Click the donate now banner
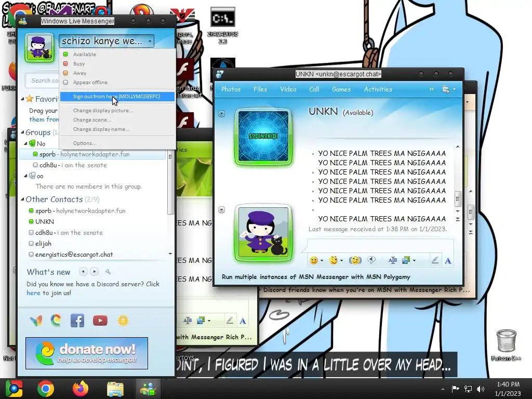This screenshot has width=532, height=399. tap(87, 353)
